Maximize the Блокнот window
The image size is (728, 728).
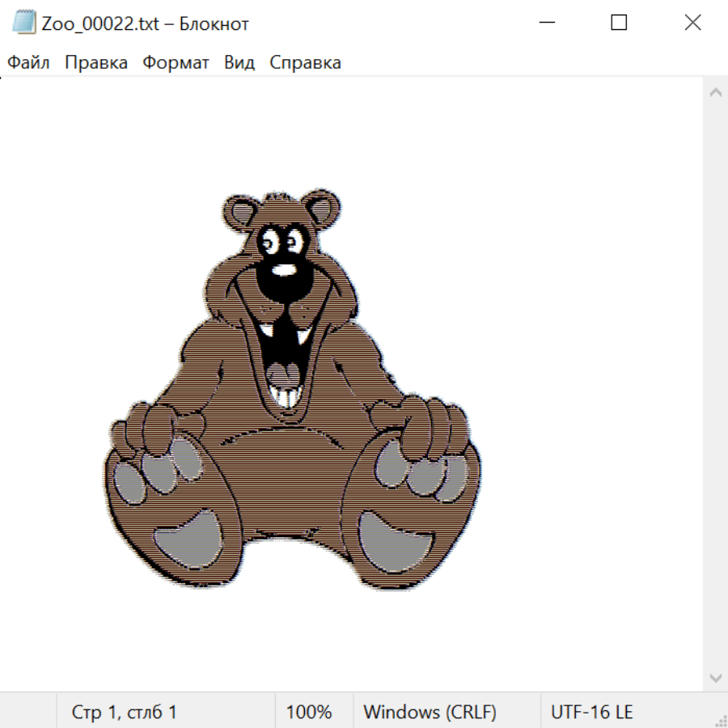(x=619, y=23)
